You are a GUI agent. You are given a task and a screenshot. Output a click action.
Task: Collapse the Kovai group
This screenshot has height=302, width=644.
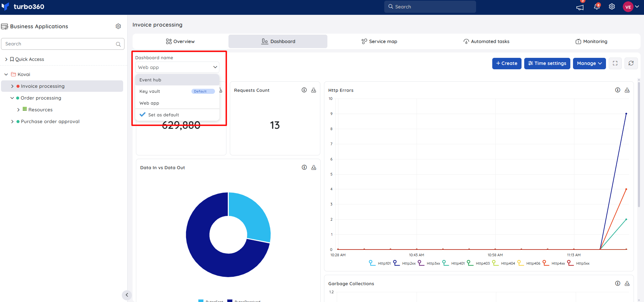point(6,74)
